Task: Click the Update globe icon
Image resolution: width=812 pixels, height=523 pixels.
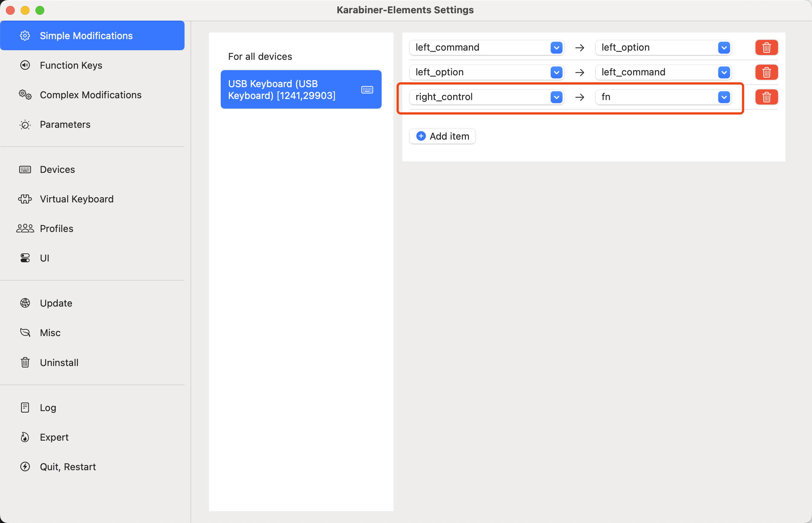Action: tap(25, 303)
